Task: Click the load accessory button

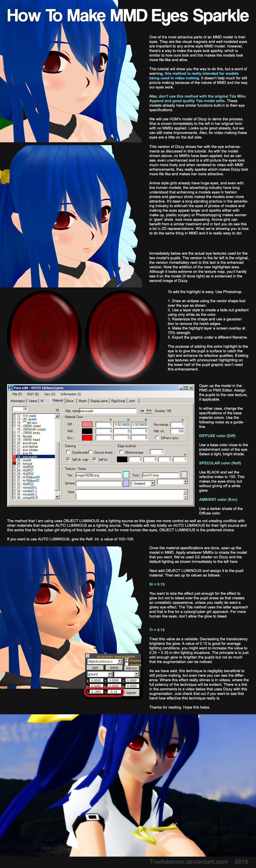Action: point(95,668)
